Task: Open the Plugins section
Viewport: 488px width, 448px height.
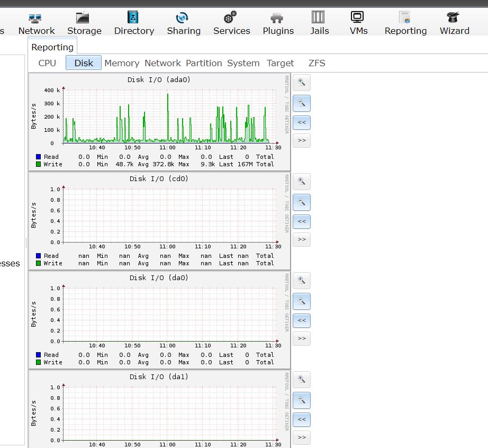Action: pos(278,24)
